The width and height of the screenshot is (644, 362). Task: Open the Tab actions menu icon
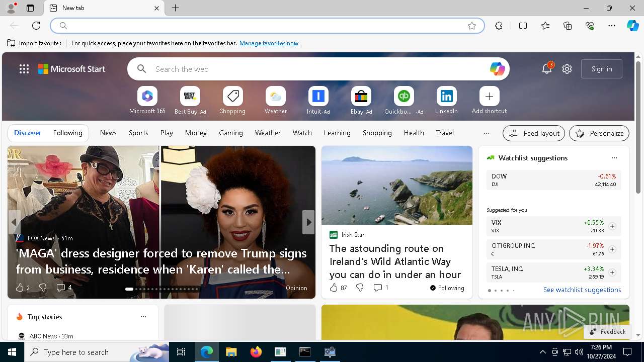click(30, 8)
